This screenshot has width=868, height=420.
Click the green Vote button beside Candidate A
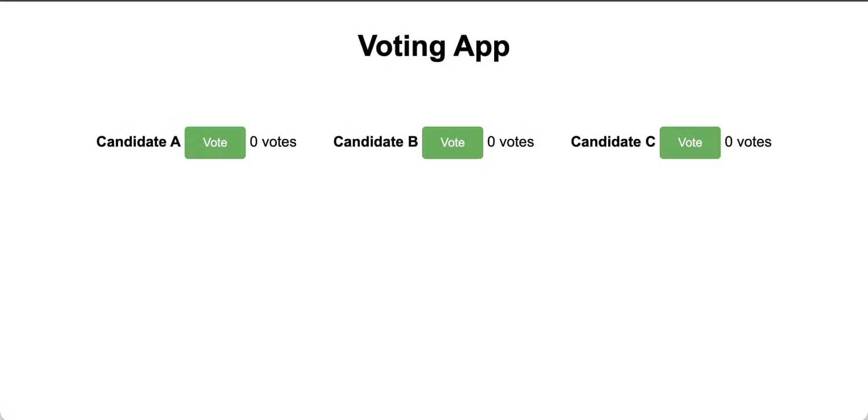tap(215, 142)
